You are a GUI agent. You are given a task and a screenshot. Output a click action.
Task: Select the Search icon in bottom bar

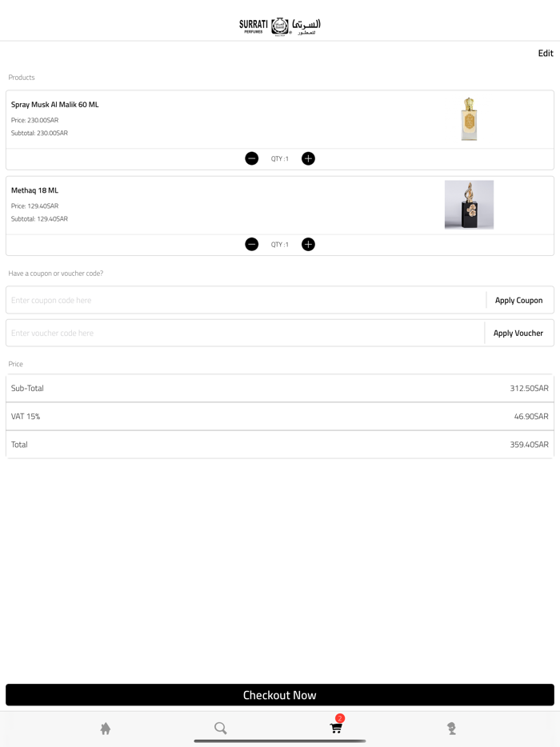click(x=220, y=729)
